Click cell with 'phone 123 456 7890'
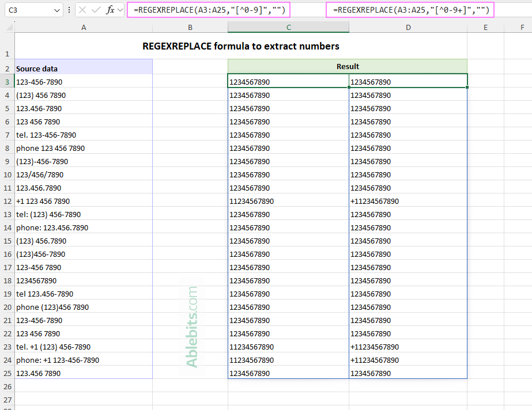 84,148
